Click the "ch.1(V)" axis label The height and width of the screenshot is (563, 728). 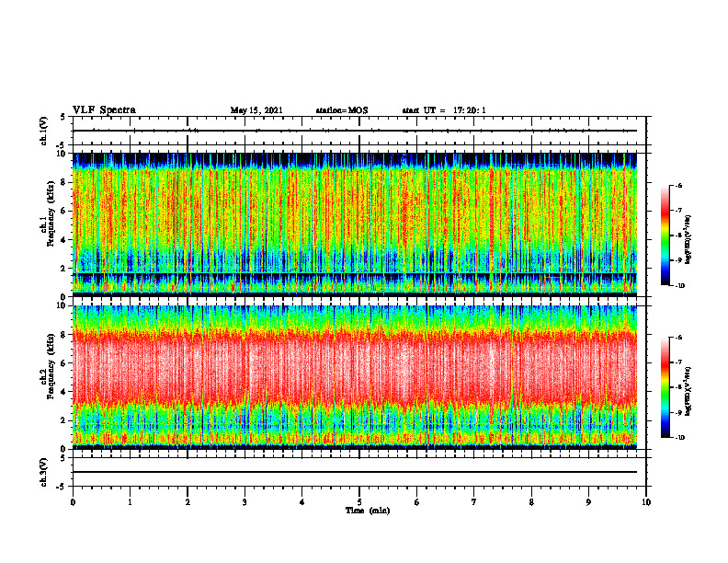(43, 131)
